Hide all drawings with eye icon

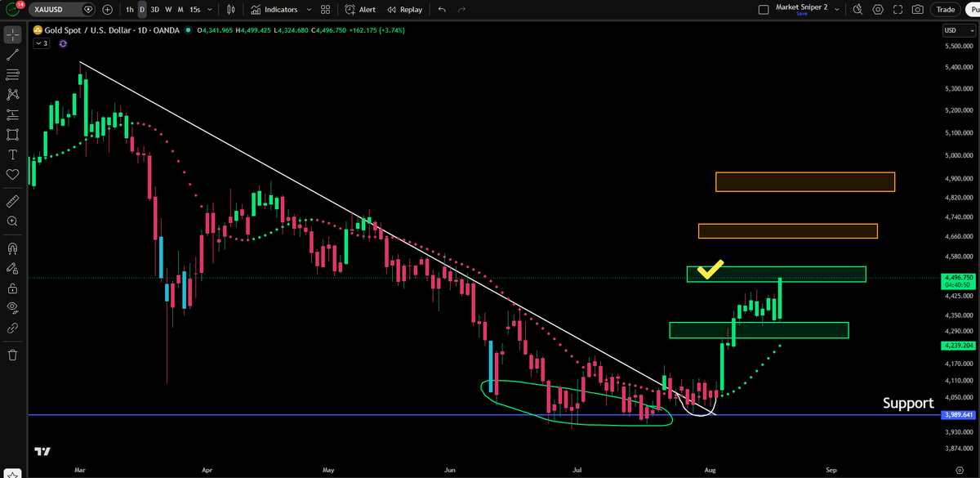point(13,307)
